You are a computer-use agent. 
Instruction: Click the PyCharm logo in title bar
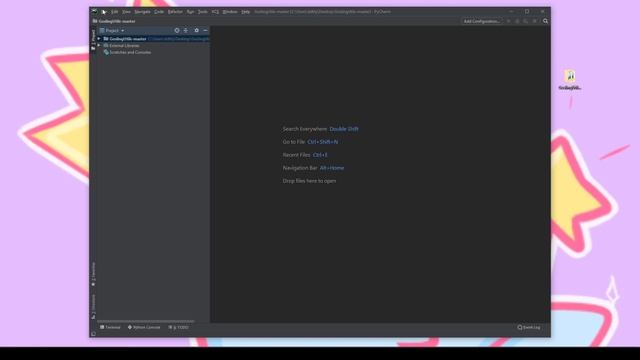coord(95,11)
